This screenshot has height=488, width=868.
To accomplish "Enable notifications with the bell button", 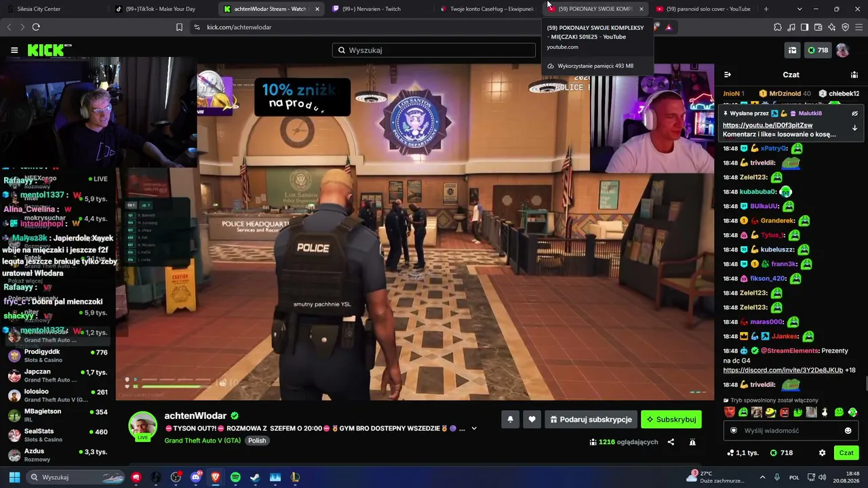I will pos(511,420).
